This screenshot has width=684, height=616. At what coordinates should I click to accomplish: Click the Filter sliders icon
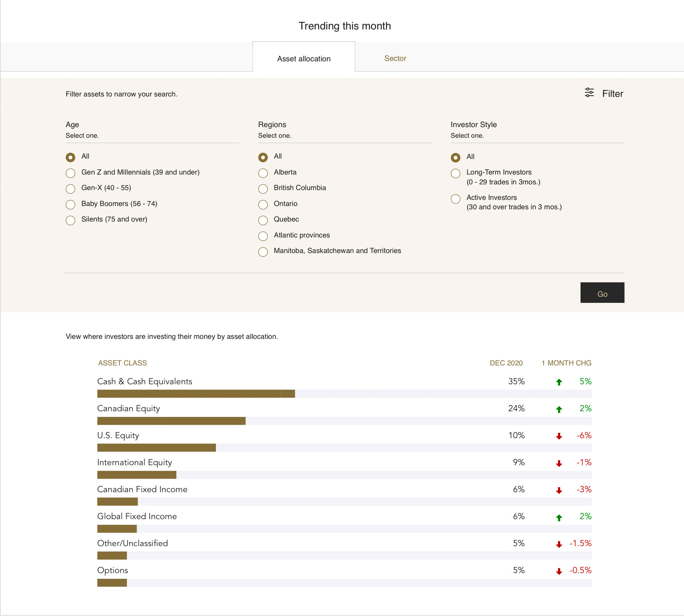click(x=589, y=93)
